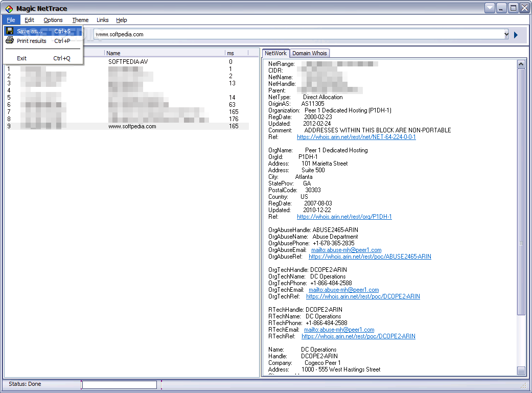Click the printer icon beside Print results
The width and height of the screenshot is (532, 393).
tap(10, 40)
